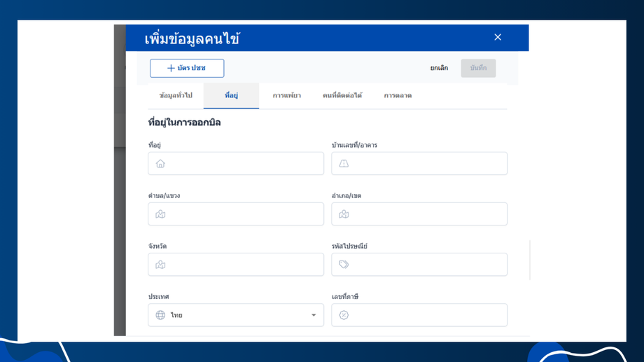Click the ตำบล/แขวง field label
This screenshot has height=362, width=644.
164,195
